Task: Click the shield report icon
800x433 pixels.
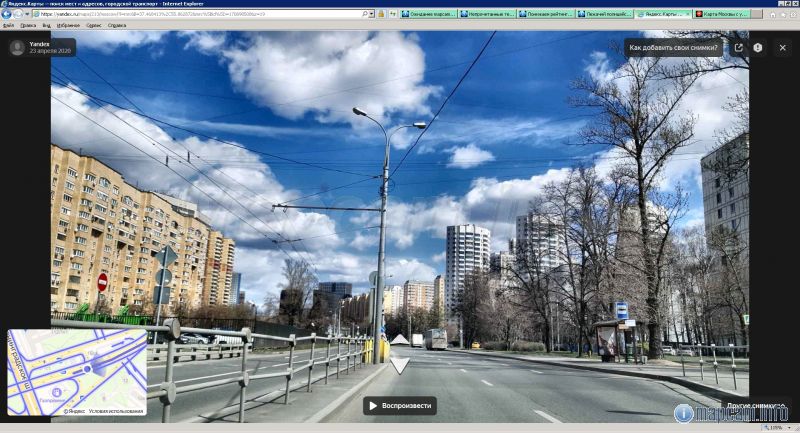Action: [758, 47]
